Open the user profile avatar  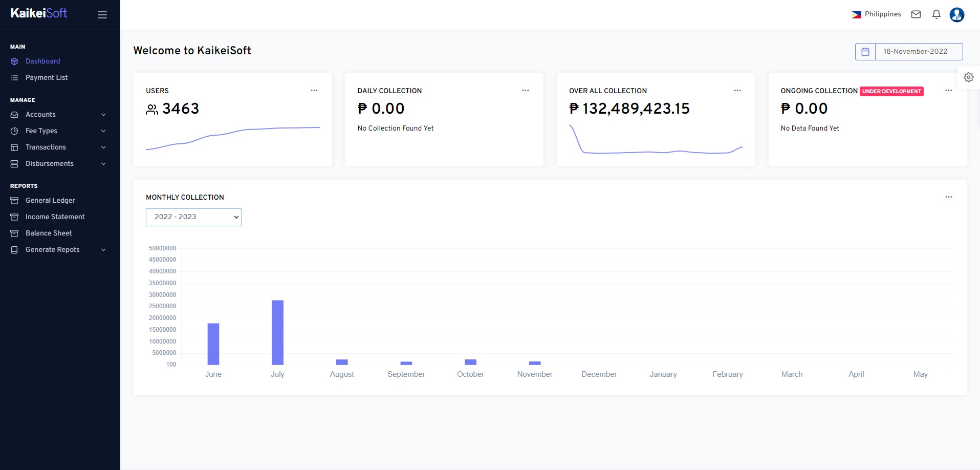pyautogui.click(x=956, y=15)
